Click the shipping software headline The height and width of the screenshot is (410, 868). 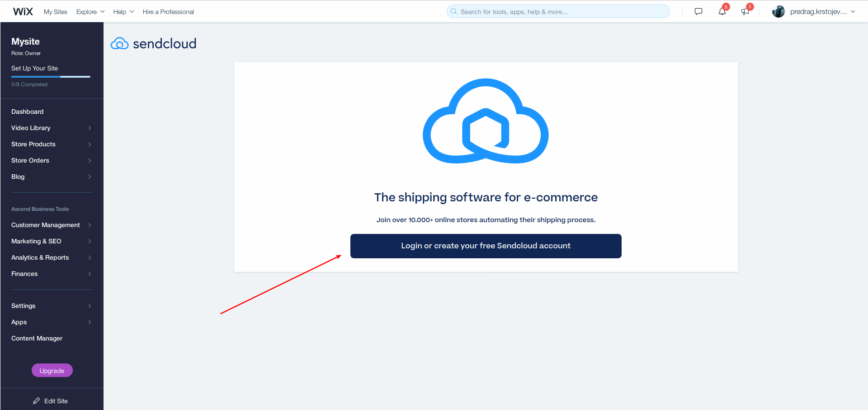point(486,197)
